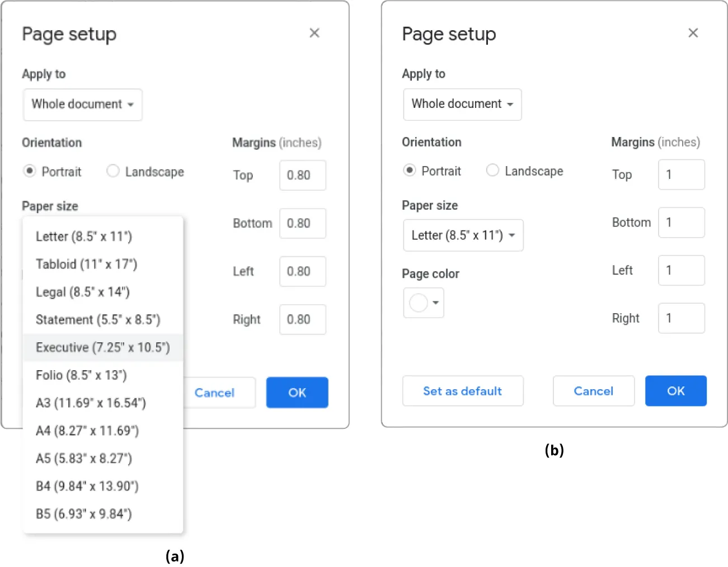Click the Right margin field in dialog (b)
The width and height of the screenshot is (728, 567).
(681, 318)
